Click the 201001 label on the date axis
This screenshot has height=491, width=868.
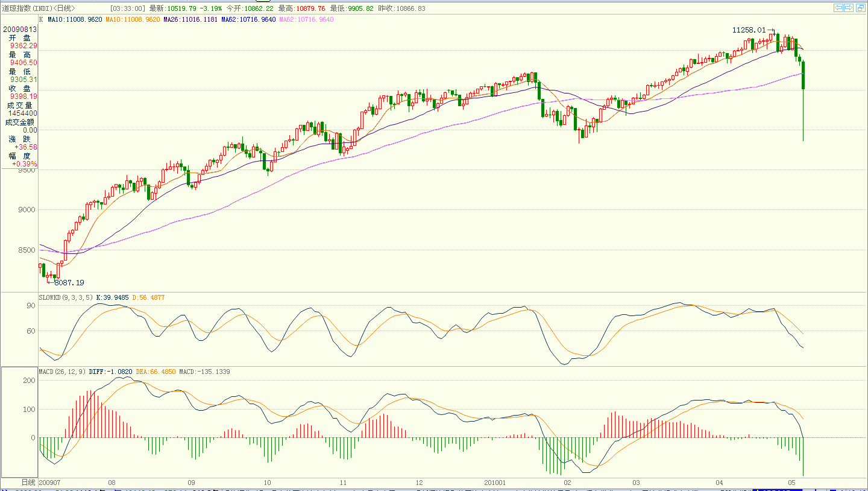click(x=496, y=483)
